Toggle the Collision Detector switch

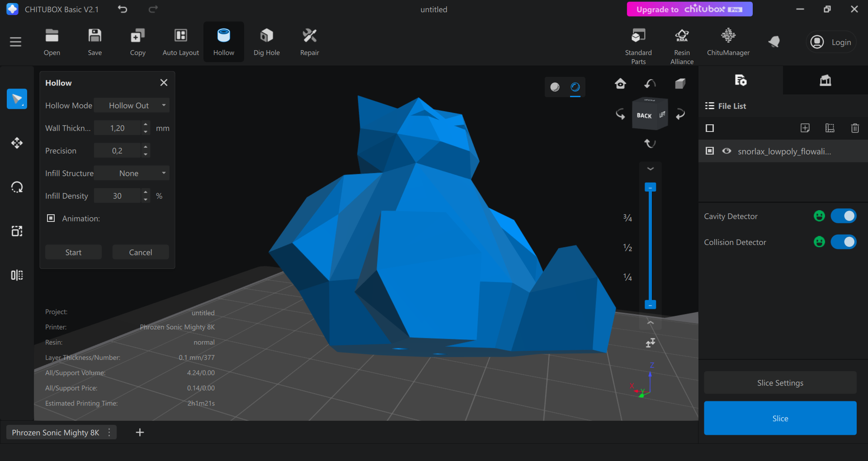(x=844, y=242)
